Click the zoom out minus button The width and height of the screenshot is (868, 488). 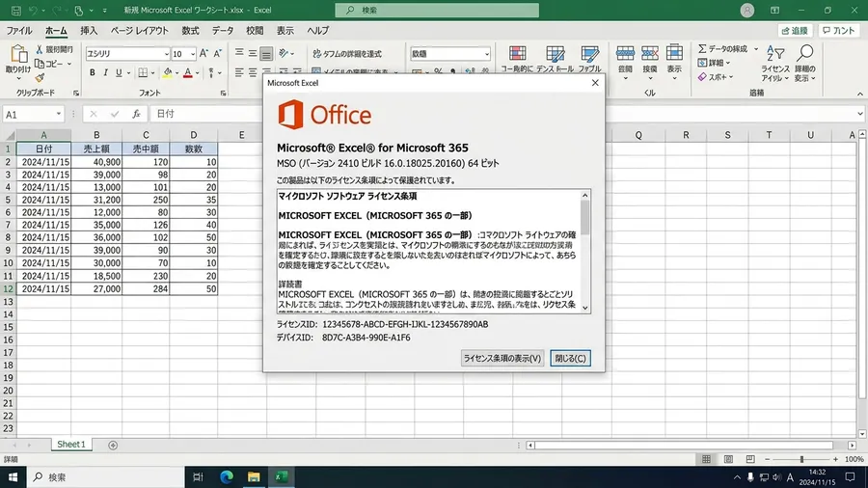(768, 459)
